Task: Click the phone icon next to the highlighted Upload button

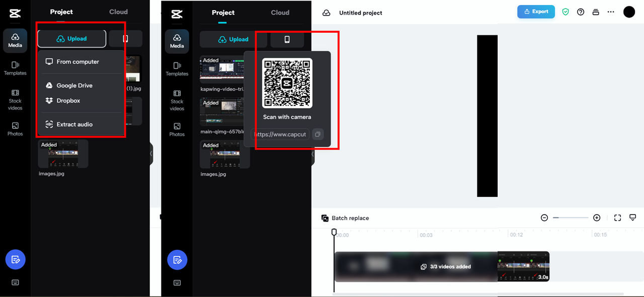Action: click(126, 39)
